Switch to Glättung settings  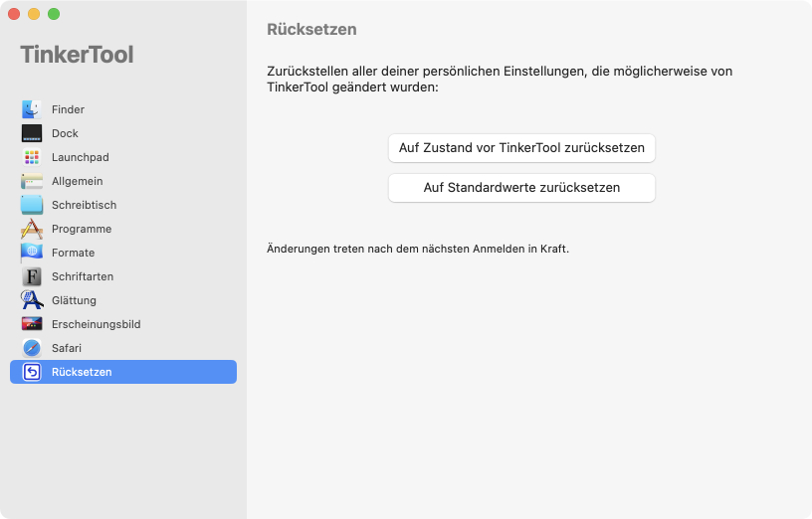[123, 300]
